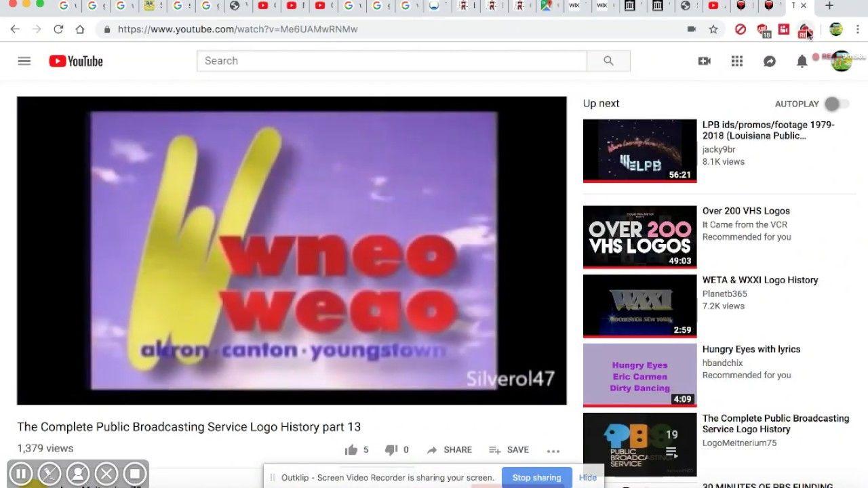Open the Hungry Eyes lyrics thumbnail
Image resolution: width=868 pixels, height=488 pixels.
coord(639,375)
